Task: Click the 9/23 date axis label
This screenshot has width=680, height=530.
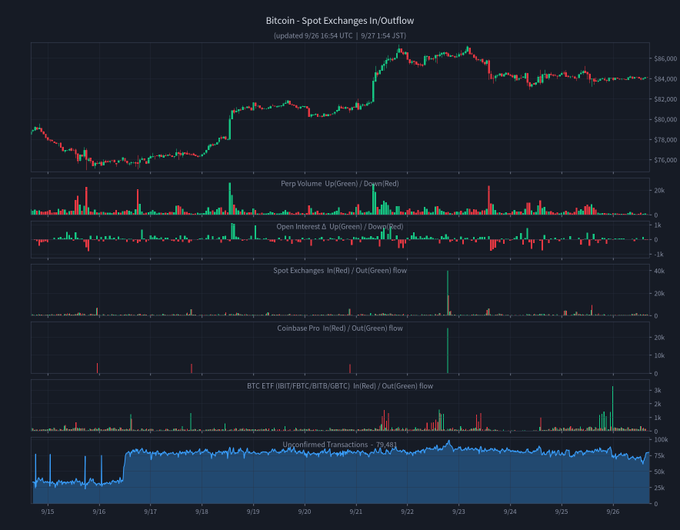Action: click(459, 511)
